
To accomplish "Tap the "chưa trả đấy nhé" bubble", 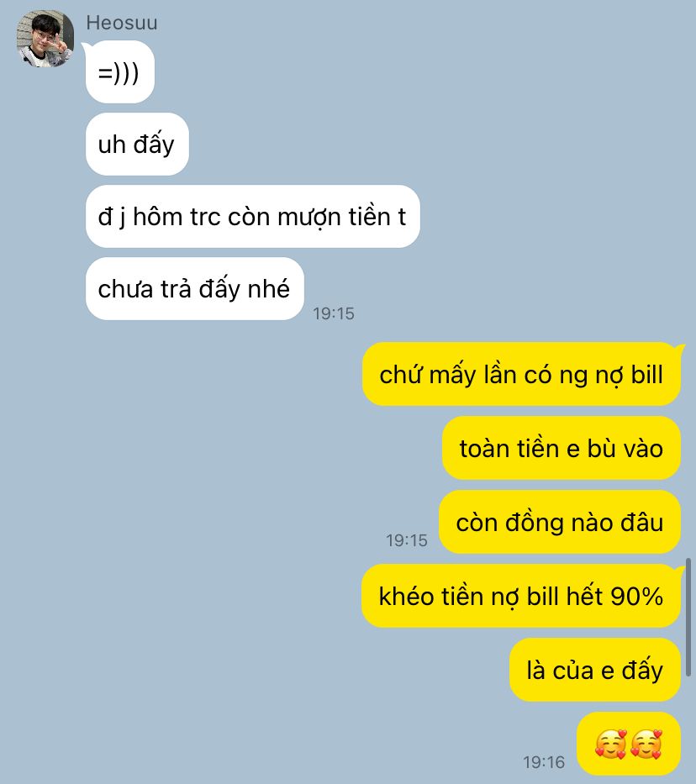I will (194, 288).
